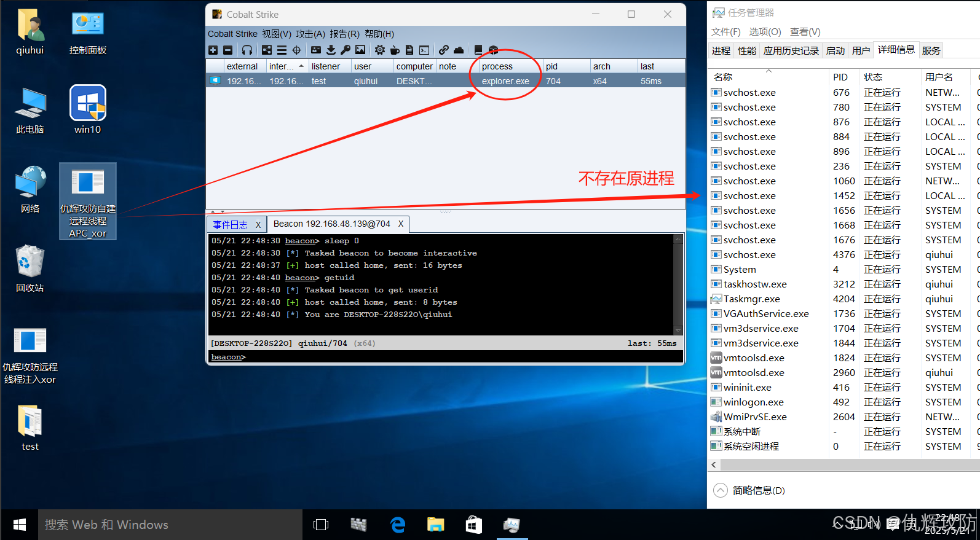Switch to Task Manager 性能 tab
The height and width of the screenshot is (540, 980).
pos(747,51)
